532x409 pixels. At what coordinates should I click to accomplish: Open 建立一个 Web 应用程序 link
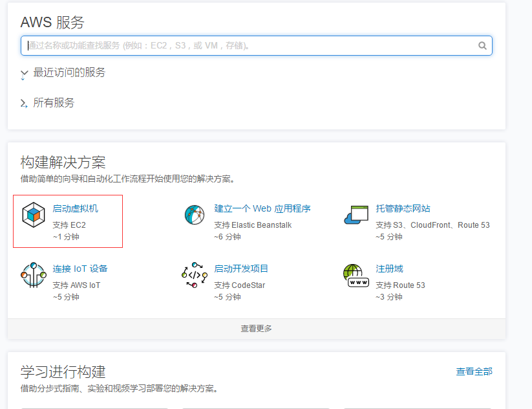pyautogui.click(x=262, y=208)
